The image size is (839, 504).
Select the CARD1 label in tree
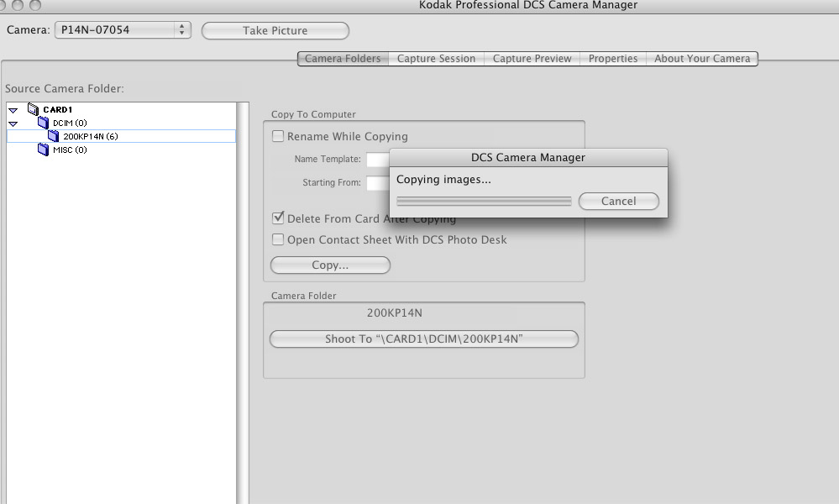click(58, 110)
